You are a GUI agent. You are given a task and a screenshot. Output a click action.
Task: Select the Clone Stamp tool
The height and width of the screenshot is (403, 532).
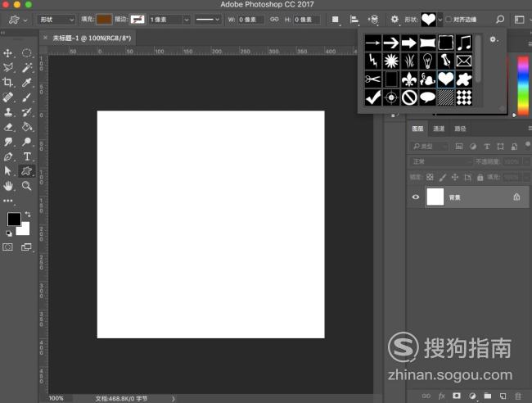pos(8,112)
